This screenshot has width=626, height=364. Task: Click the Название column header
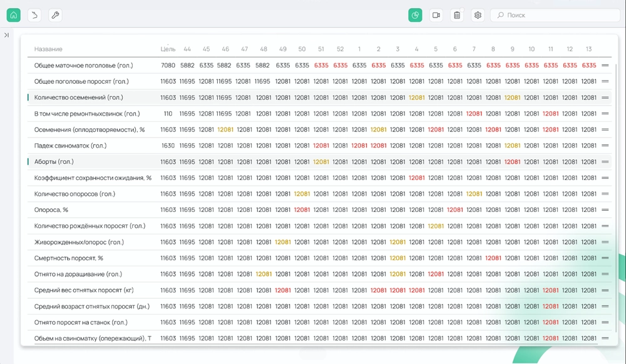pos(48,49)
